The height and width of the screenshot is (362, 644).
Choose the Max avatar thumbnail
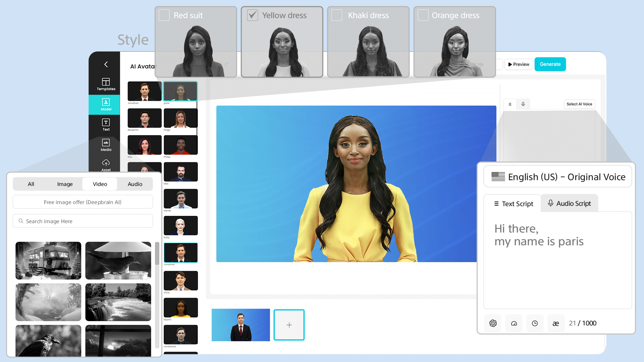pyautogui.click(x=180, y=172)
